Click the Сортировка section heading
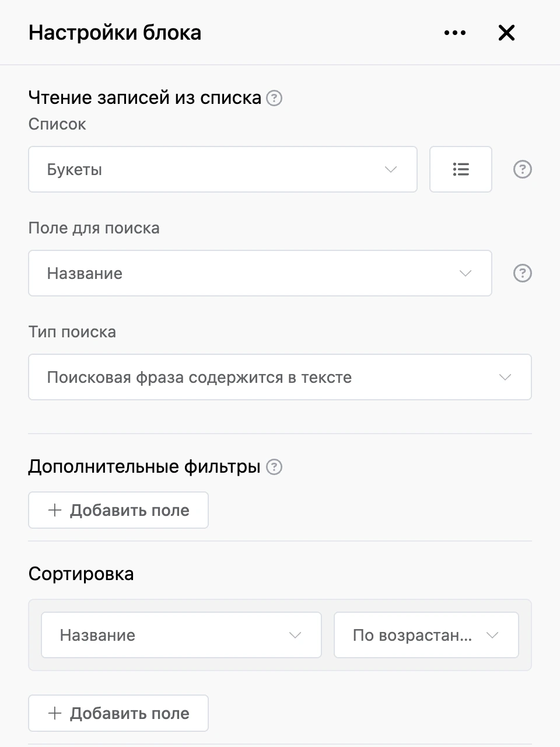 point(81,574)
